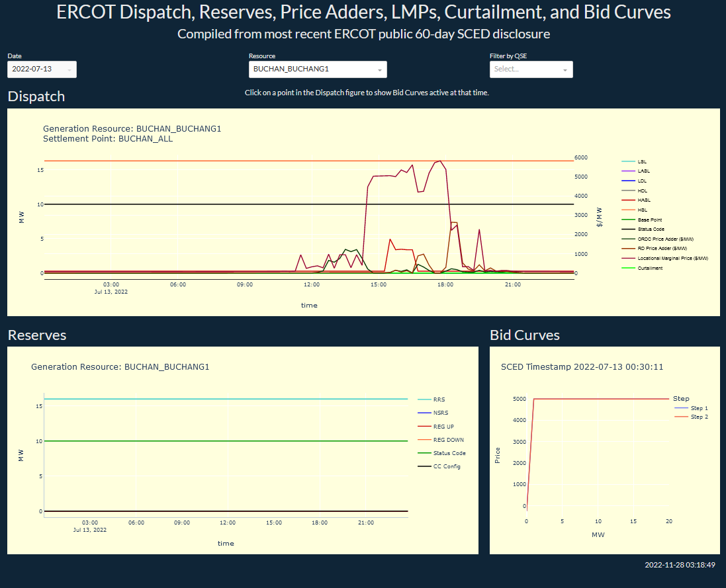Screen dimensions: 726x588
Task: Click the '6000' right-axis tick in Dispatch
Action: click(x=581, y=158)
